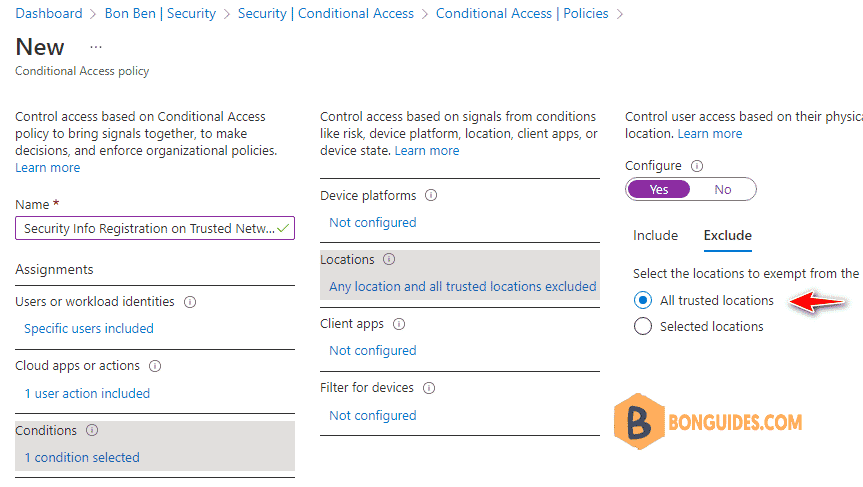Click the info icon next to Conditions
The image size is (863, 487).
[x=92, y=430]
